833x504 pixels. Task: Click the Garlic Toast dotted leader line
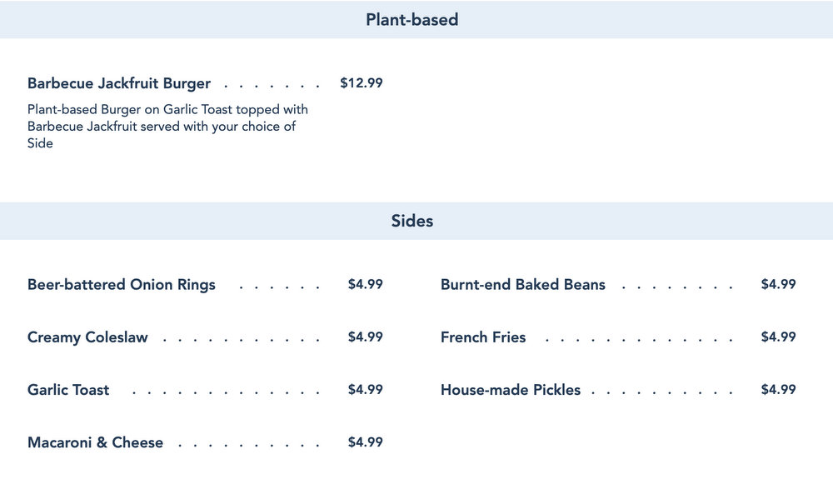[225, 392]
